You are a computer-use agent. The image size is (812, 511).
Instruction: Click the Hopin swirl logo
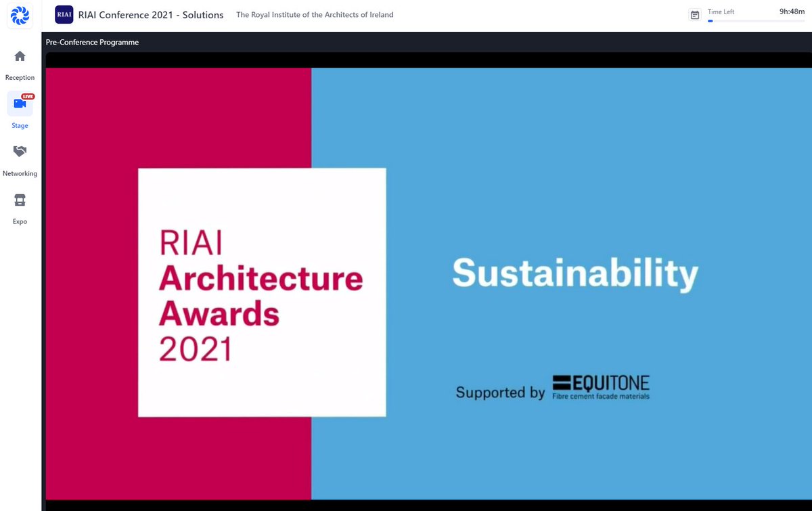coord(20,16)
